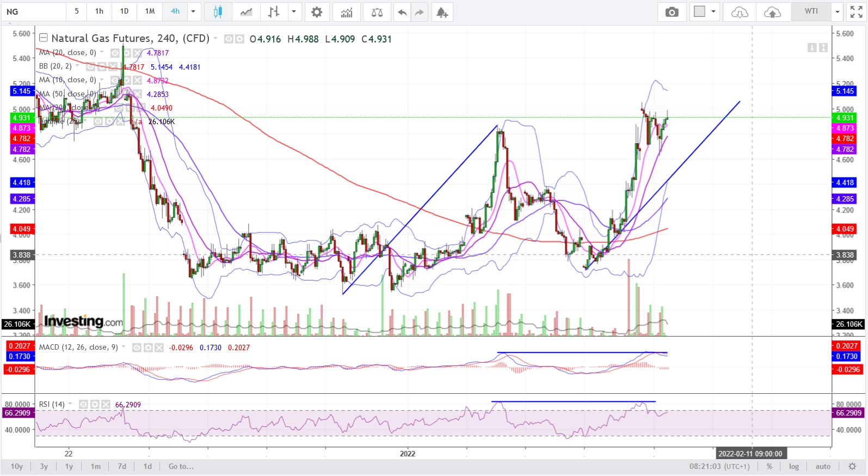The width and height of the screenshot is (868, 476).
Task: Undo the last chart action
Action: pos(402,12)
